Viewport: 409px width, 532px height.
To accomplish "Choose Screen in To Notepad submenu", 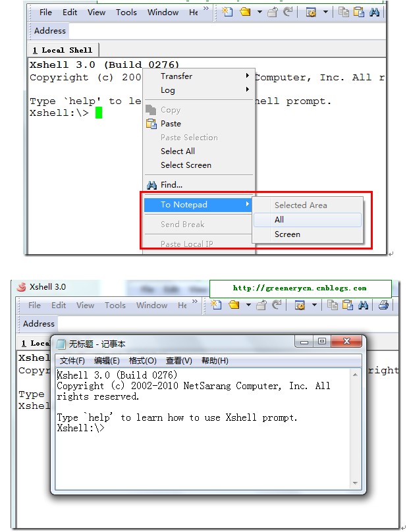I will tap(308, 234).
